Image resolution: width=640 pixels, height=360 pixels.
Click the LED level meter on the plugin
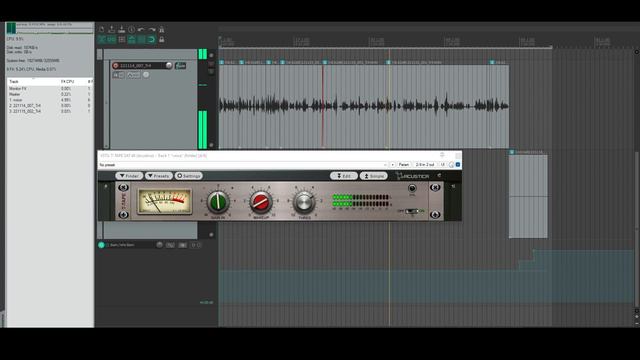tap(361, 200)
